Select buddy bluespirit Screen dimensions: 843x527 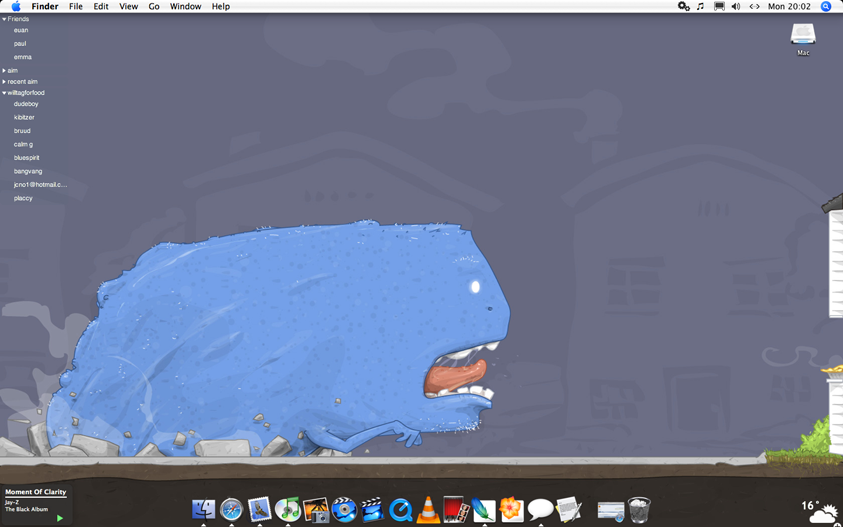point(26,158)
